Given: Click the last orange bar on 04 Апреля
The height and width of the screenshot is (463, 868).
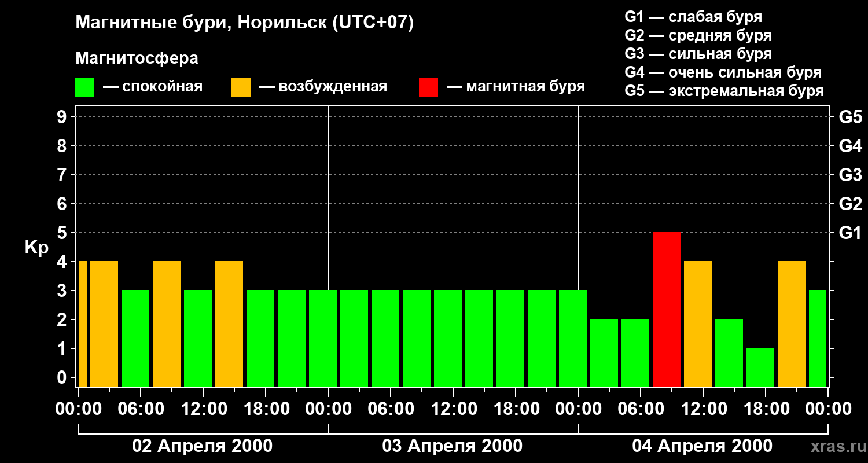Looking at the screenshot, I should click(x=792, y=324).
